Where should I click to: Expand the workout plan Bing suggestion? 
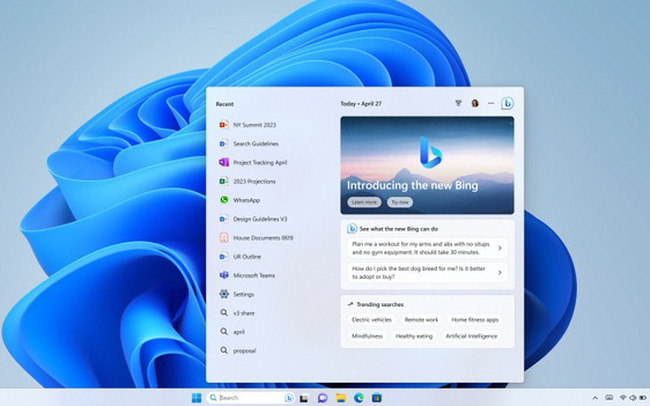tap(427, 248)
